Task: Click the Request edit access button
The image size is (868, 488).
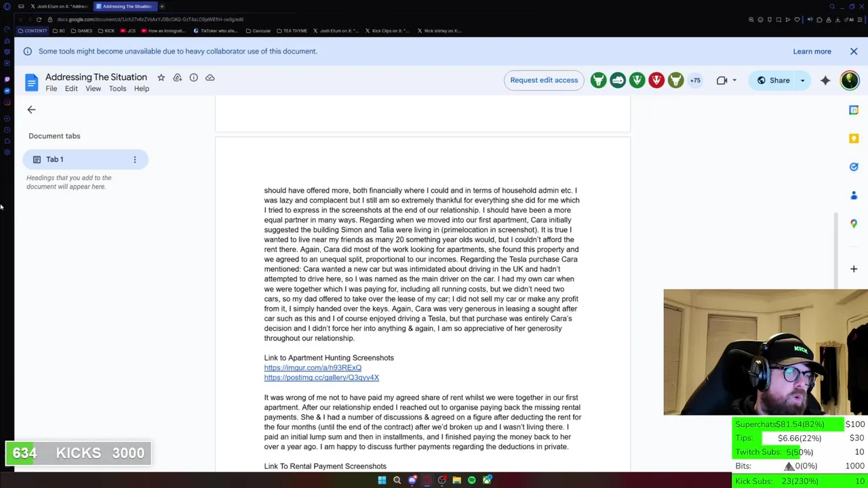Action: [544, 80]
